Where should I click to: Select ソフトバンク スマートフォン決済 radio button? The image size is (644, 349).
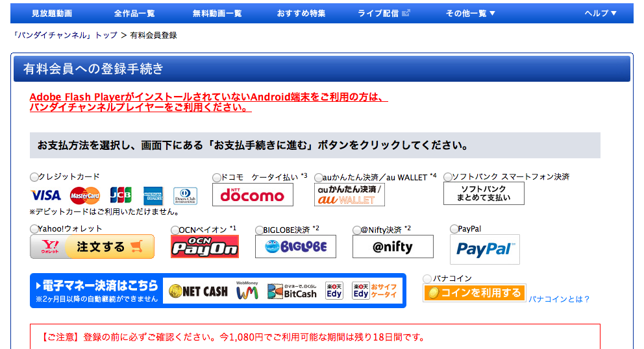click(448, 177)
